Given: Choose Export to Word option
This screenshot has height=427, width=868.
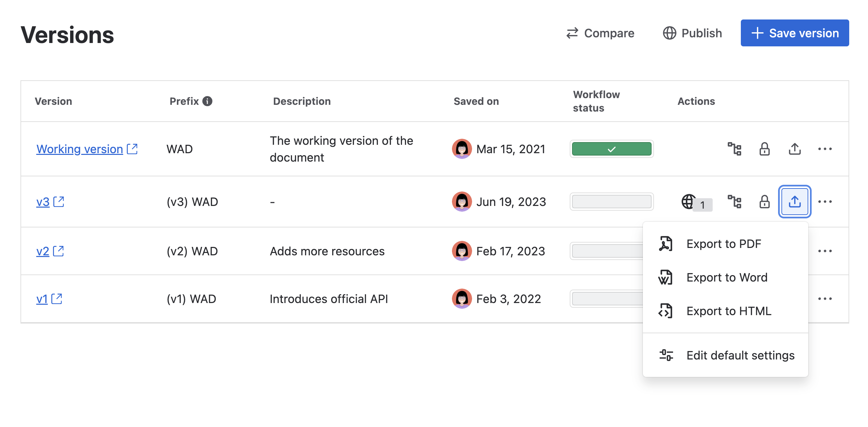Looking at the screenshot, I should pos(726,277).
